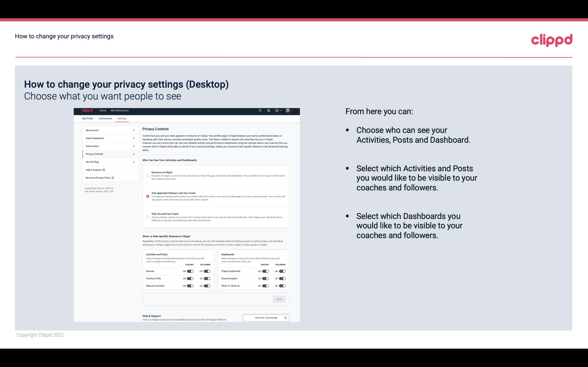Select 'Only Approved Followers and Your Coach' radio button
The height and width of the screenshot is (367, 588).
(148, 196)
